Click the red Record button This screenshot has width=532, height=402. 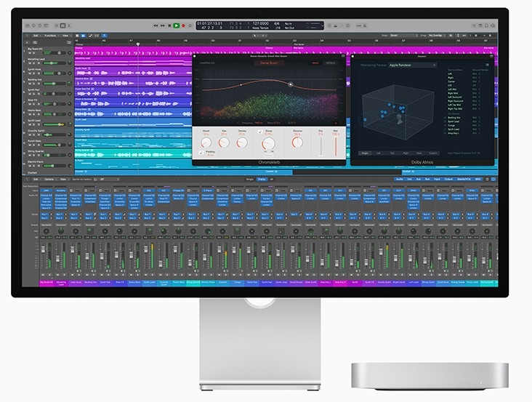[x=184, y=25]
